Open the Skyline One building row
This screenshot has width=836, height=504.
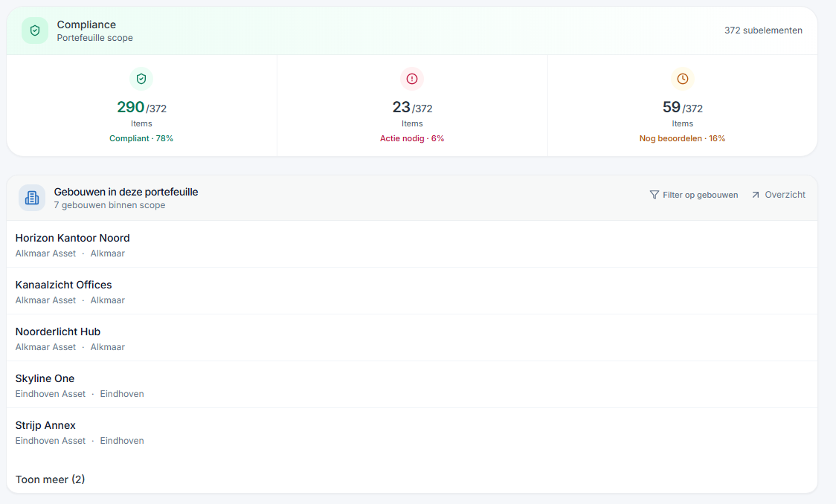tap(411, 385)
